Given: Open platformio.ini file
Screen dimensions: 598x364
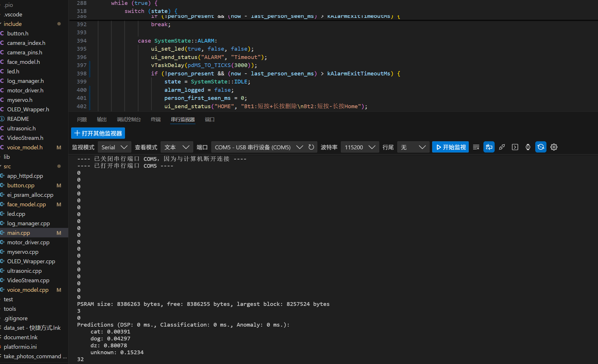Looking at the screenshot, I should (20, 347).
